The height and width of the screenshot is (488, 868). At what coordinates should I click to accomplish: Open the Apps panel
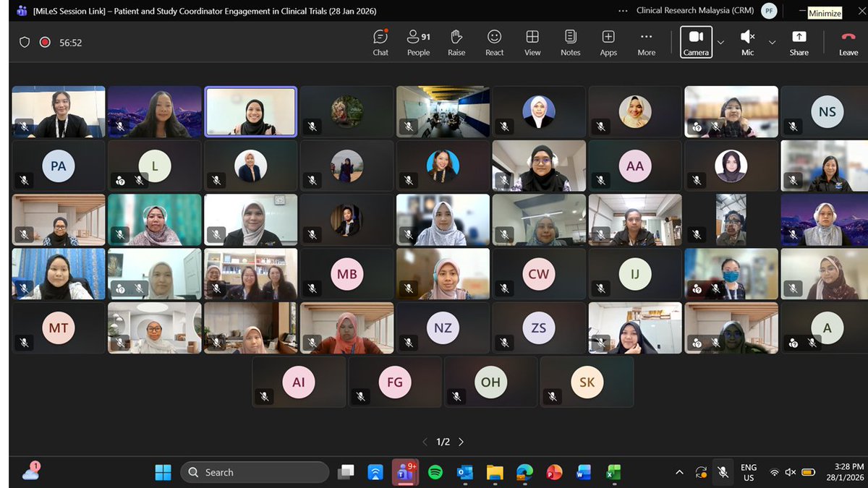608,42
